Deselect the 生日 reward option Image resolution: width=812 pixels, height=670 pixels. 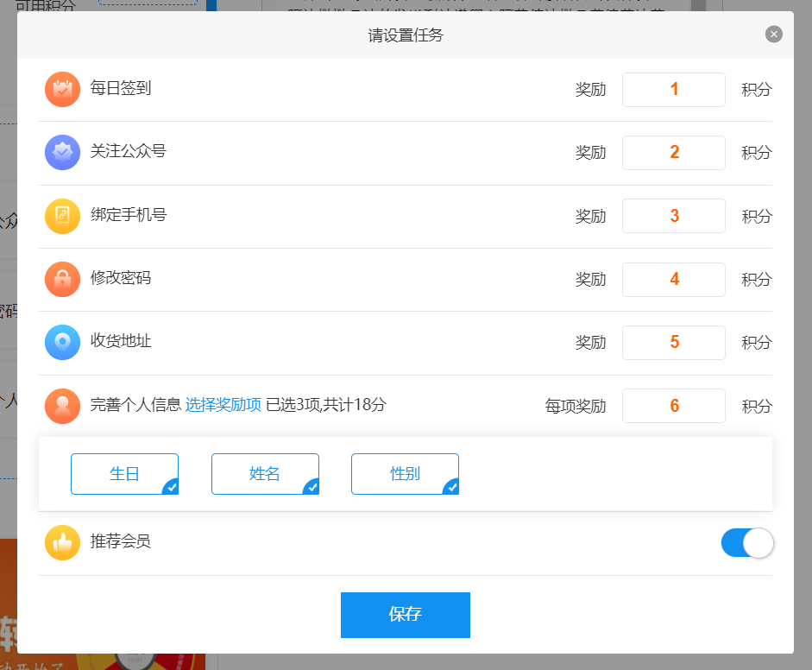click(x=124, y=474)
